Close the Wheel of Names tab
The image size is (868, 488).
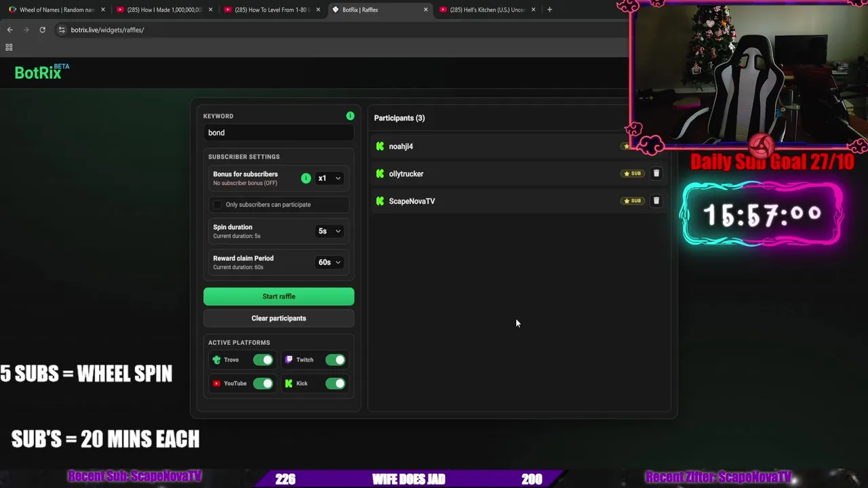pos(103,9)
